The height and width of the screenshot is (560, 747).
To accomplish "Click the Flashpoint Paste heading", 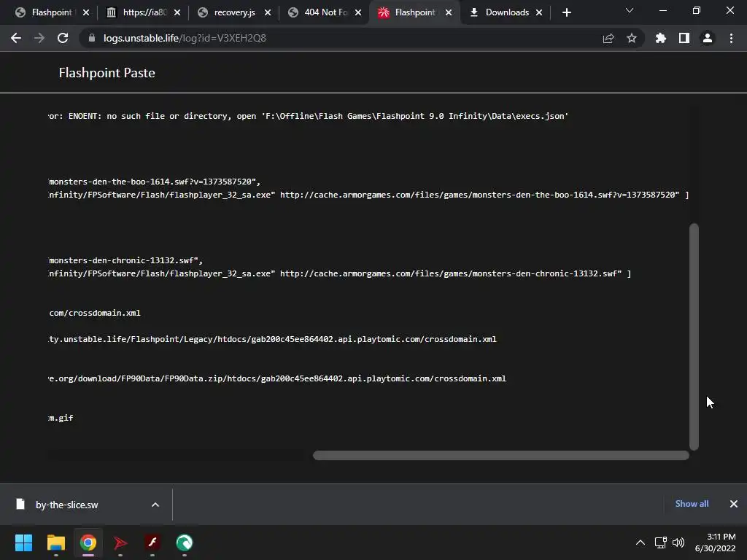I will tap(107, 73).
